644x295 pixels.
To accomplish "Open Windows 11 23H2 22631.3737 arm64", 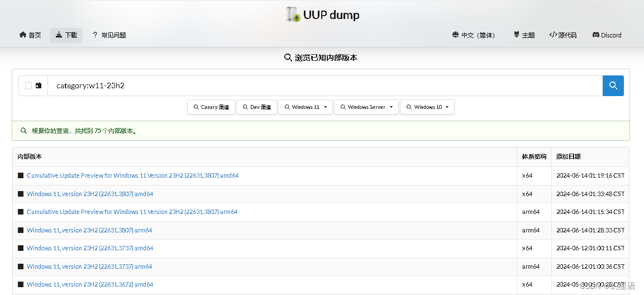I will click(x=89, y=267).
